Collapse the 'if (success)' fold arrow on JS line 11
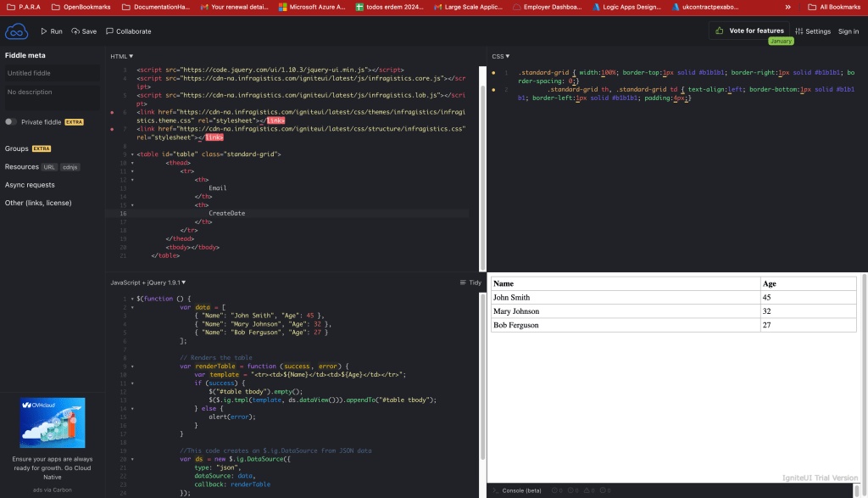 [x=132, y=383]
